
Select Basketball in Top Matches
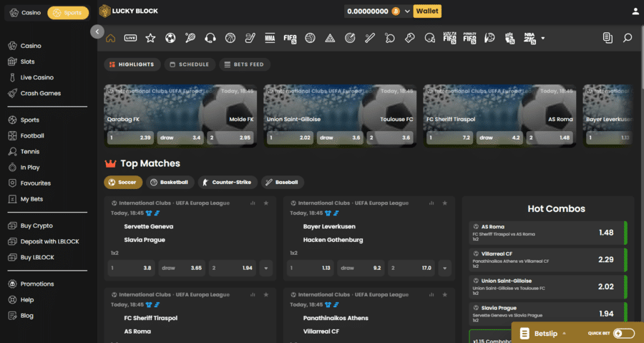(x=170, y=183)
